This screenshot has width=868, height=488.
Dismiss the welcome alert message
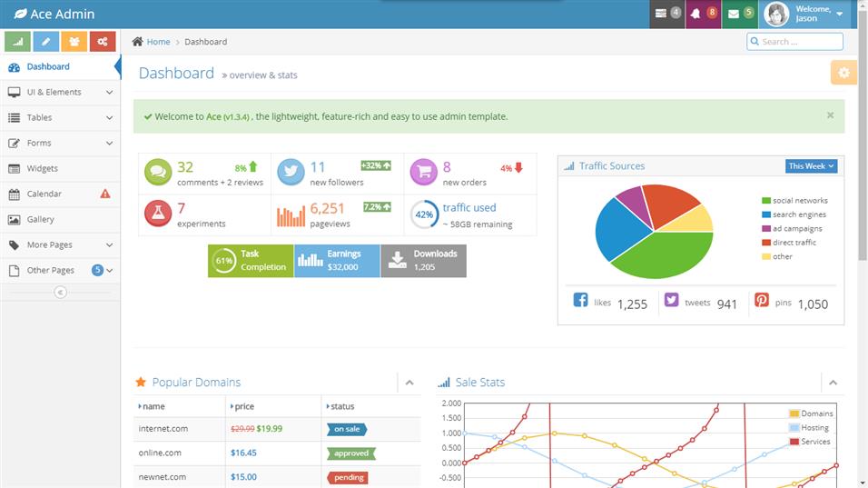(830, 115)
